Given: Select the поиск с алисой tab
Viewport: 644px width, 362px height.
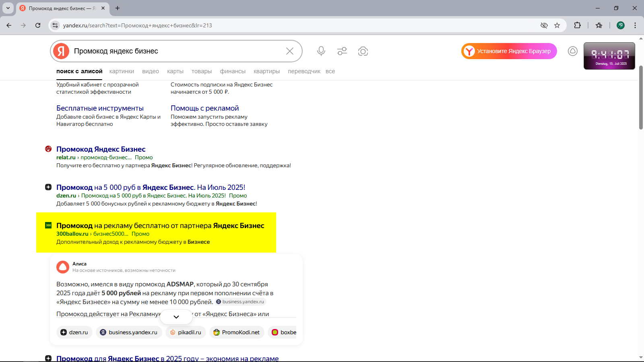Looking at the screenshot, I should [79, 71].
